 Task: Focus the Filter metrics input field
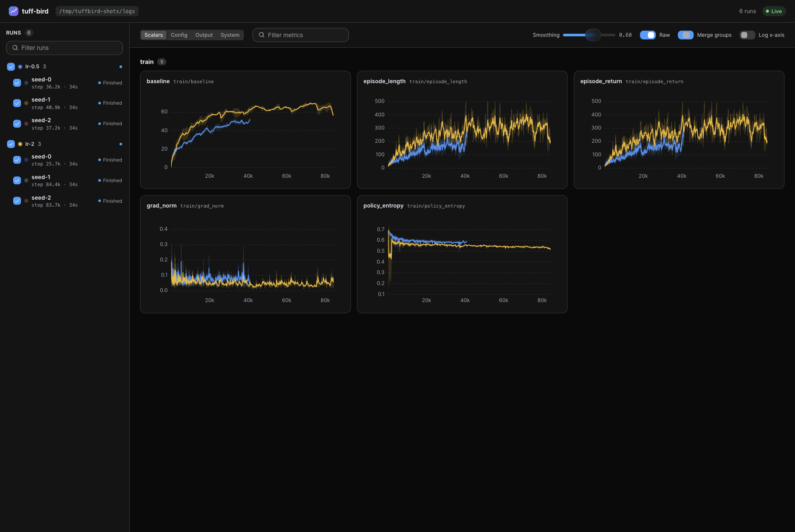point(301,35)
